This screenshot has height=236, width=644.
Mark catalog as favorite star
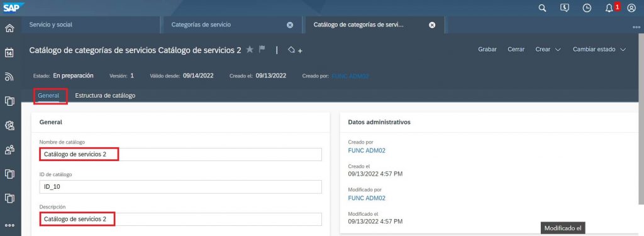coord(250,49)
